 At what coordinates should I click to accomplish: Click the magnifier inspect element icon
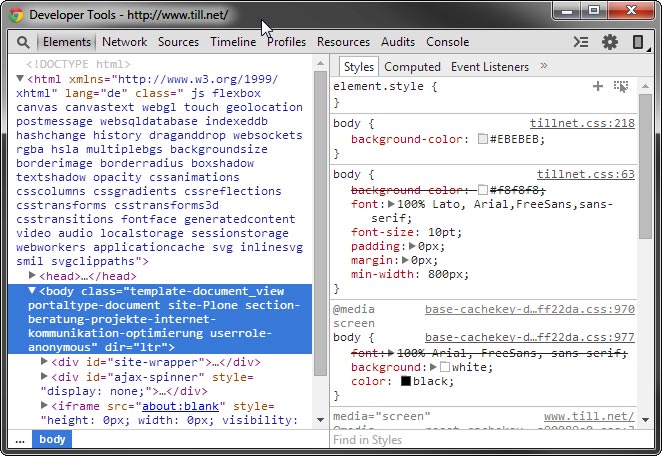coord(22,42)
